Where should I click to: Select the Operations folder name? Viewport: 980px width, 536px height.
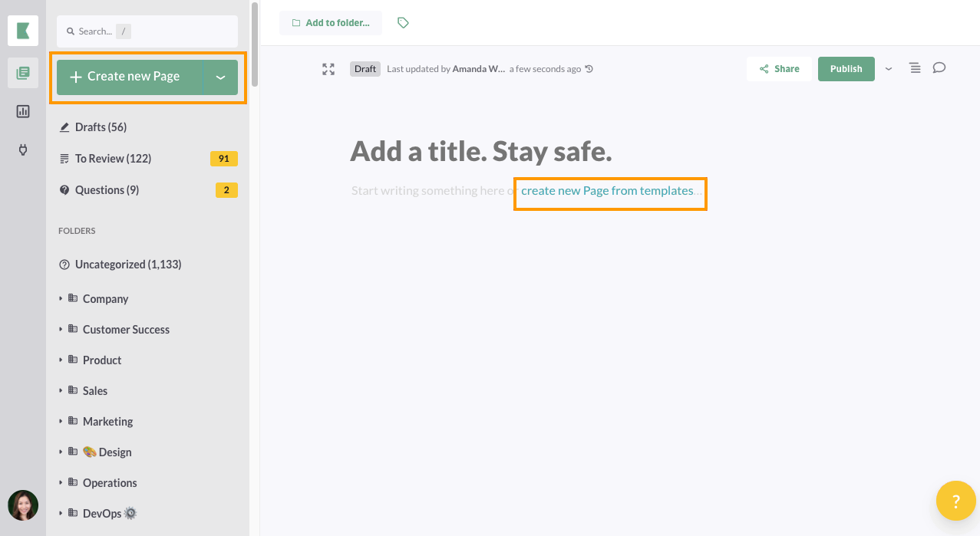coord(110,483)
